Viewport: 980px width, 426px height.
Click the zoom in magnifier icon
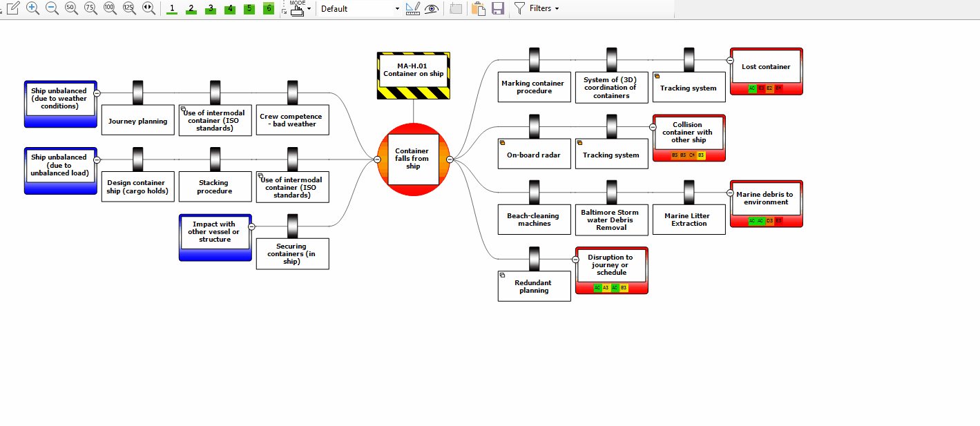pyautogui.click(x=32, y=8)
